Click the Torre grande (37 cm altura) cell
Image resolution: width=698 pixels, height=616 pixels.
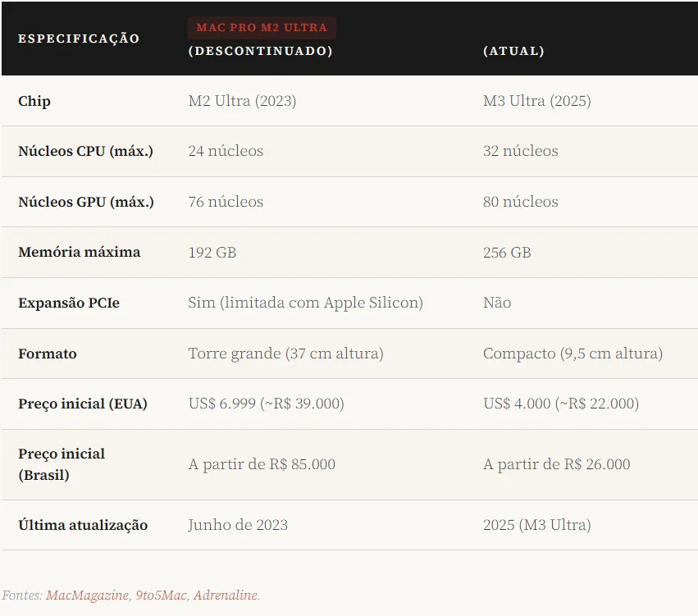(x=285, y=354)
